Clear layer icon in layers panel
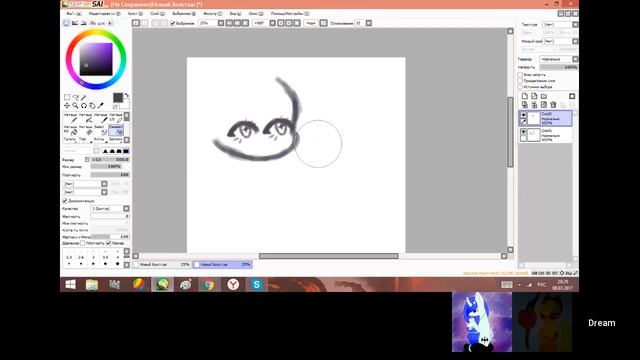The width and height of the screenshot is (640, 360). point(544,105)
